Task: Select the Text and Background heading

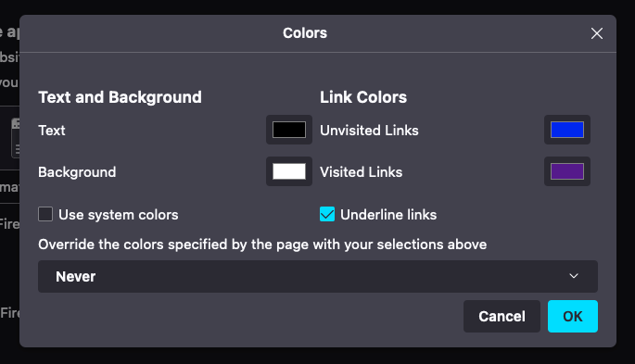Action: click(120, 97)
